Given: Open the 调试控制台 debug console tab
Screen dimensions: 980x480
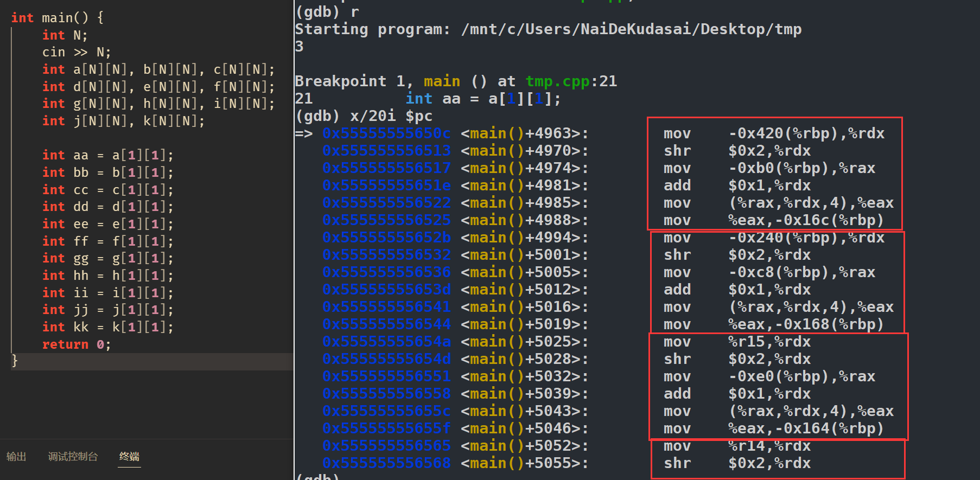Looking at the screenshot, I should tap(73, 457).
